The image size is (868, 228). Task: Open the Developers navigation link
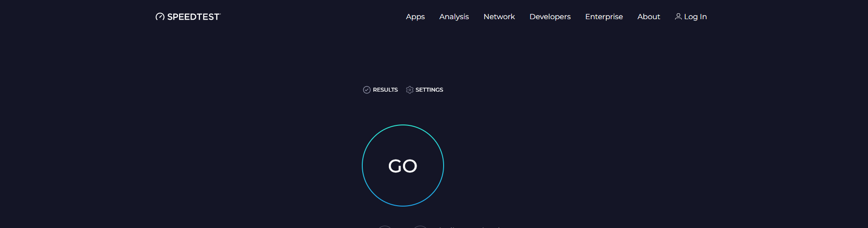click(550, 17)
